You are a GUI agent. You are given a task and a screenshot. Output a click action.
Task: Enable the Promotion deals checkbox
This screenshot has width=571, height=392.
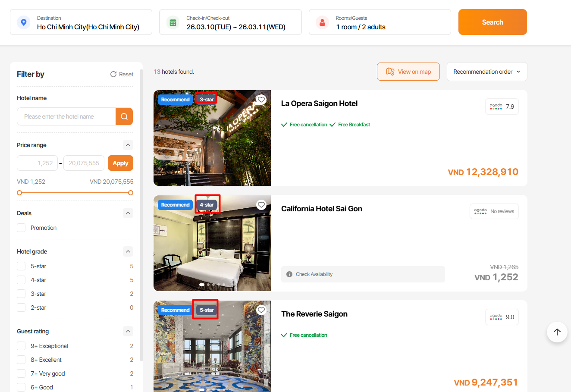point(21,228)
